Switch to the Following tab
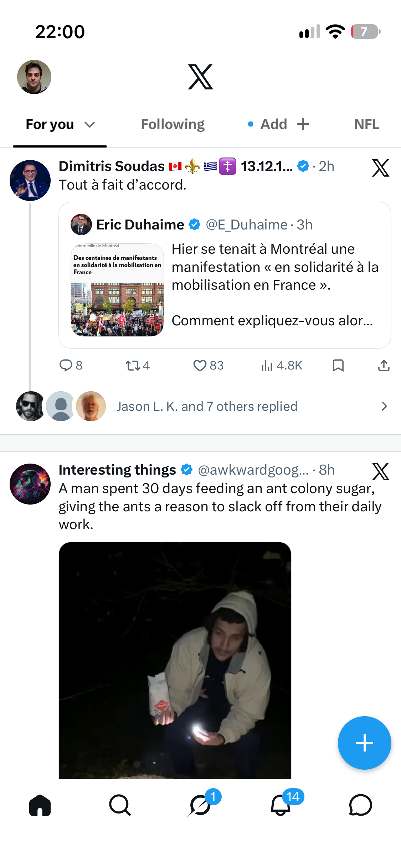401x868 pixels. point(173,124)
